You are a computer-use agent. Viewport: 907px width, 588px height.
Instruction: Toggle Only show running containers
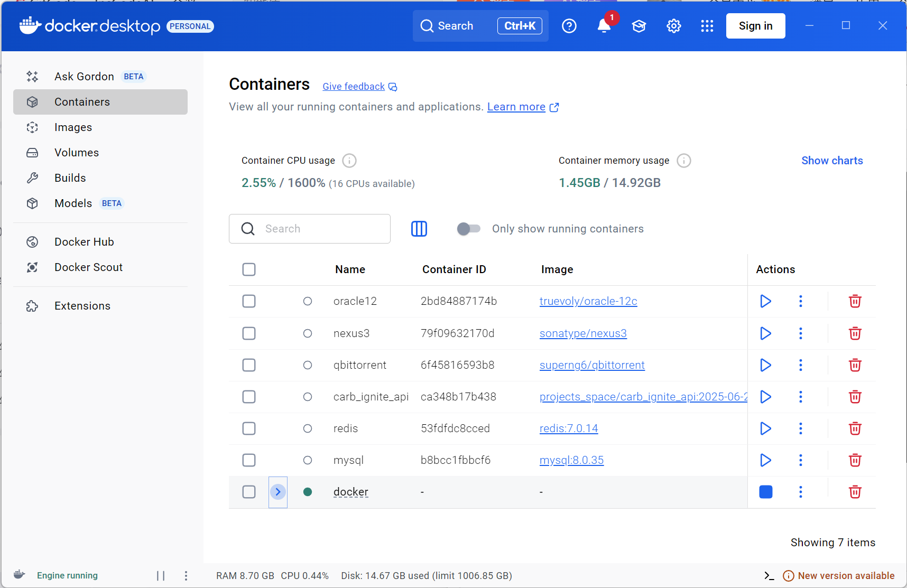[469, 229]
